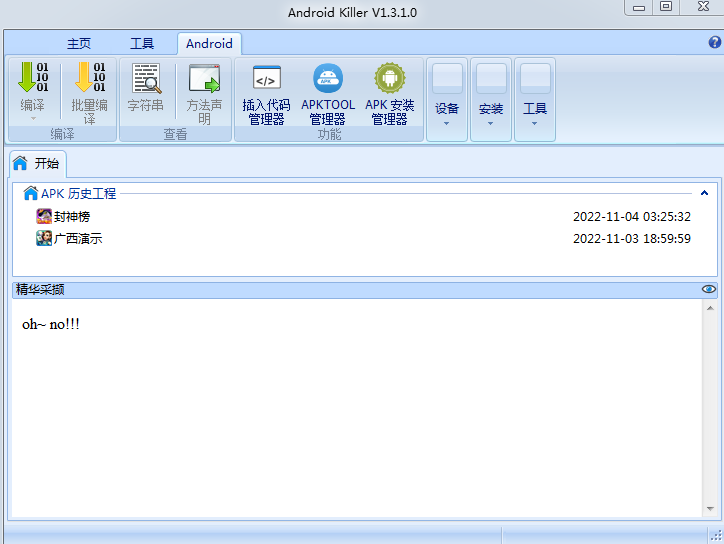Collapse the APK 历史工程 section
This screenshot has width=724, height=544.
[705, 193]
